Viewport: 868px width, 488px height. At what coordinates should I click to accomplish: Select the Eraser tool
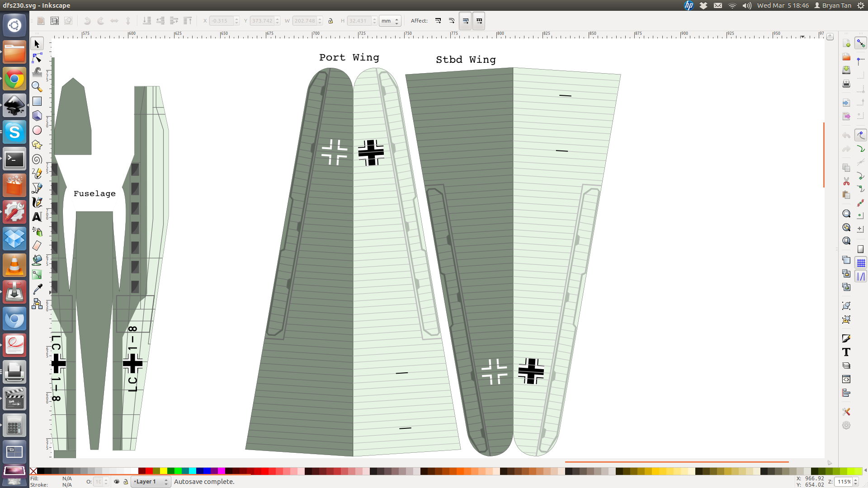[x=37, y=246]
